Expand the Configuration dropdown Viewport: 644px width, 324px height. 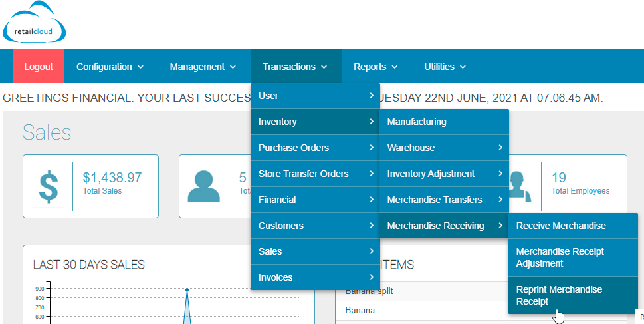[110, 67]
